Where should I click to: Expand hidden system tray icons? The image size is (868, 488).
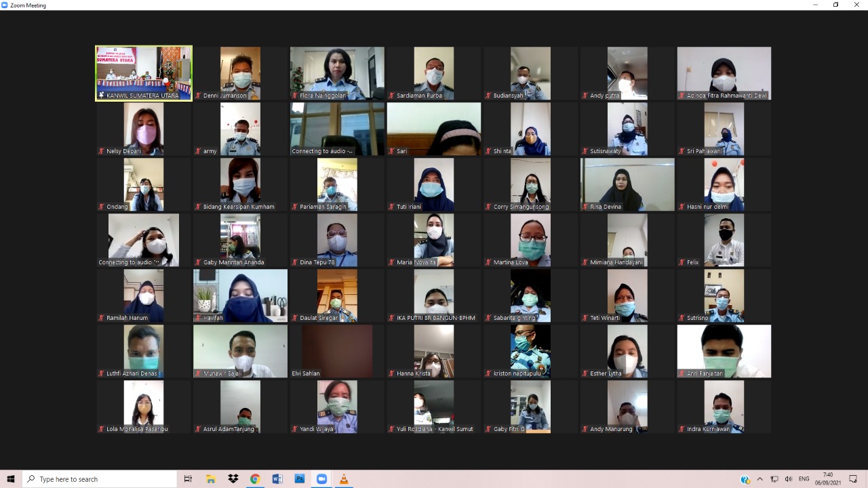click(760, 479)
